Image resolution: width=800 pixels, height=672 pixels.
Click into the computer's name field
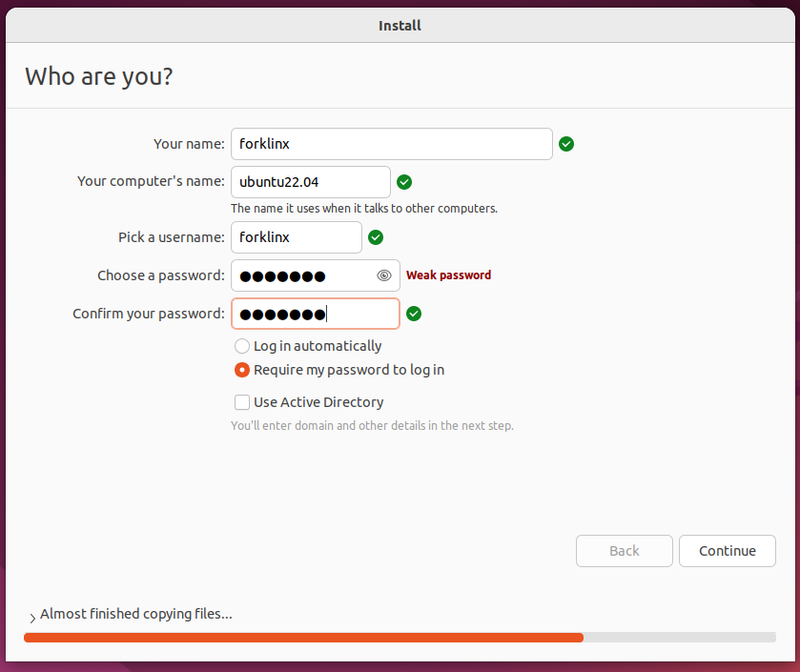(310, 182)
